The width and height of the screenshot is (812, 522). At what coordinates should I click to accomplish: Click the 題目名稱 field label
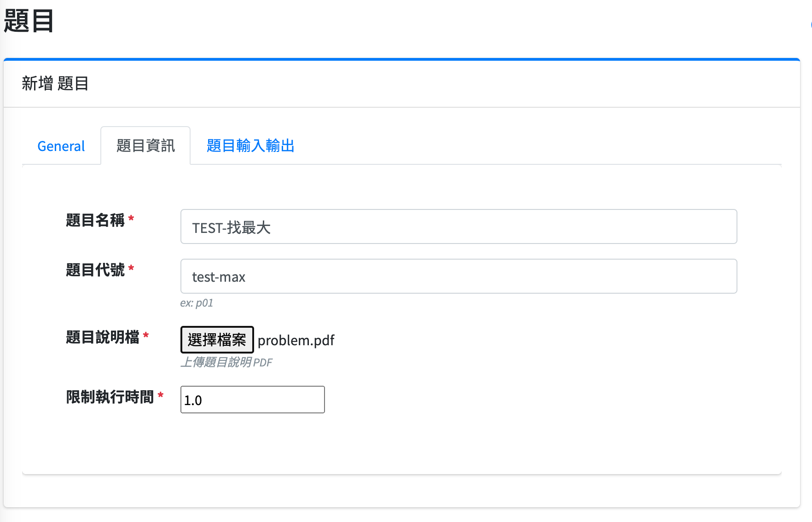click(95, 220)
